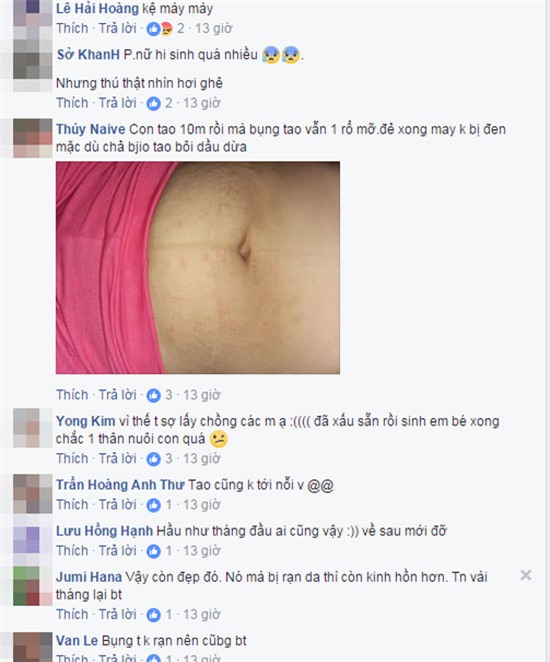Viewport: 550px width, 662px height.
Task: Click the like icon under Lưu Hồng Hạnh's comment
Action: [x=154, y=551]
